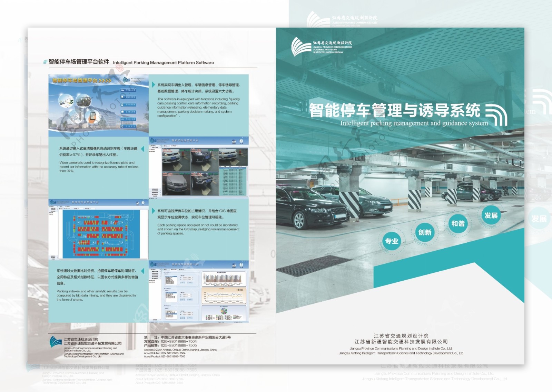Click the phone number 025-88018888-7504
Image resolution: width=552 pixels, height=392 pixels.
coord(179,341)
